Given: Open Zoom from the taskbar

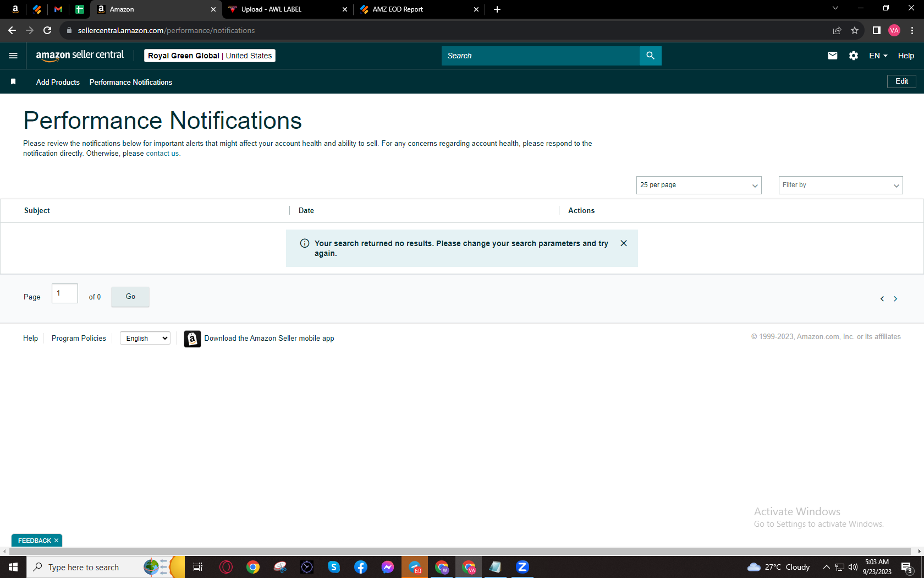Looking at the screenshot, I should [522, 567].
